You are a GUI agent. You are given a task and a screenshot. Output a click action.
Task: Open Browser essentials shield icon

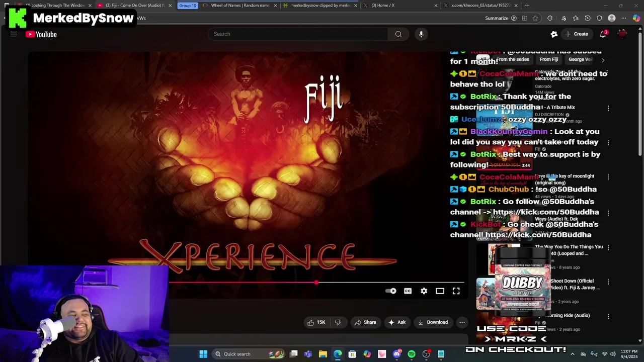(x=599, y=18)
